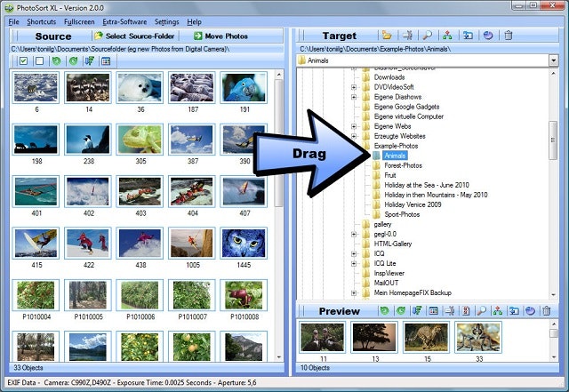Screen dimensions: 569x392
Task: Select the Downloads folder in tree
Action: click(x=389, y=77)
